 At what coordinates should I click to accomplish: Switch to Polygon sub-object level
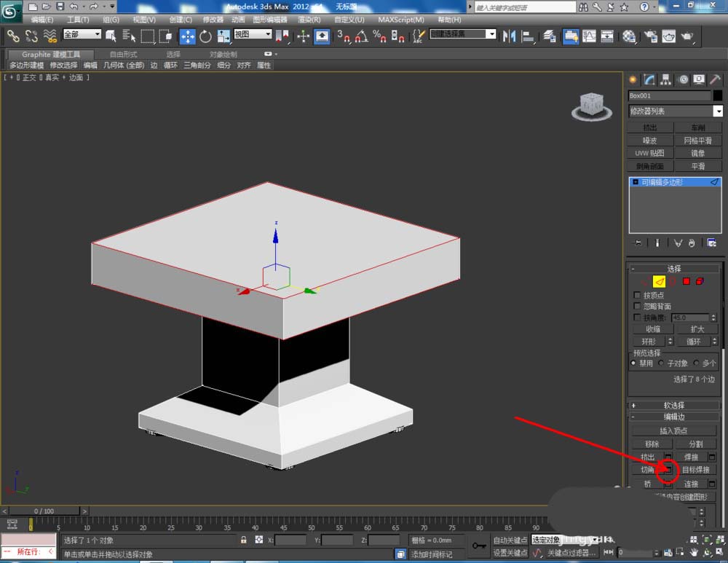(686, 281)
